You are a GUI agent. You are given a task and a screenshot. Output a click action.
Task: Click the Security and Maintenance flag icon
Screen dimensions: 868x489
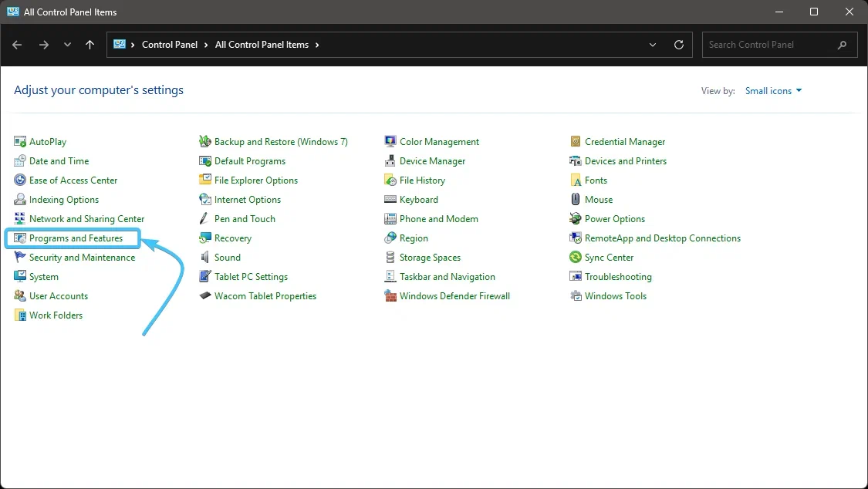click(20, 257)
